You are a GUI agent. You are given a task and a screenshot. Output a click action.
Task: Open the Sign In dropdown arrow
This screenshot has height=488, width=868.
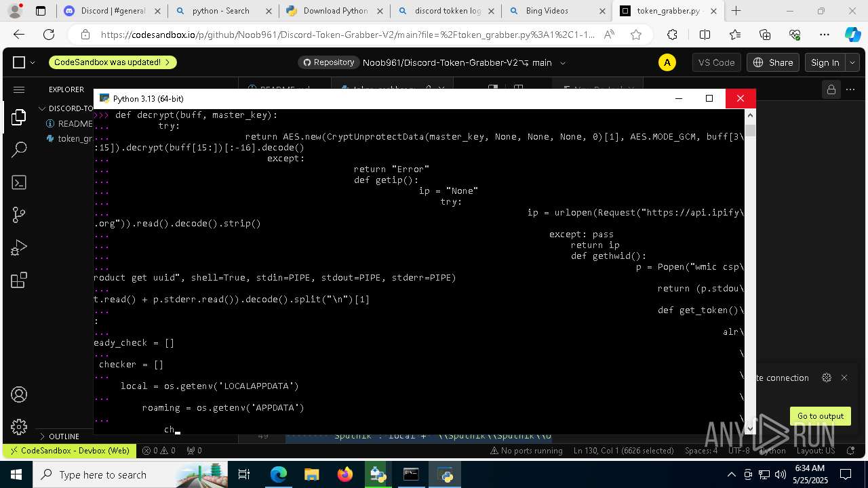(852, 62)
